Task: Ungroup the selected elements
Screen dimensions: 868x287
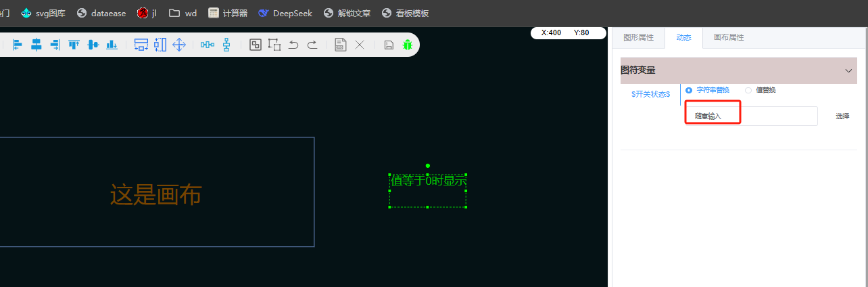Action: coord(274,45)
